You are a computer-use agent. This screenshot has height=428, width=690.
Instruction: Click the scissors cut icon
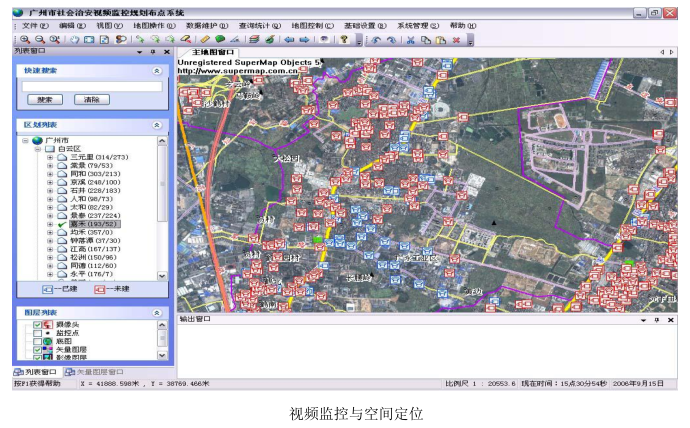pyautogui.click(x=411, y=40)
